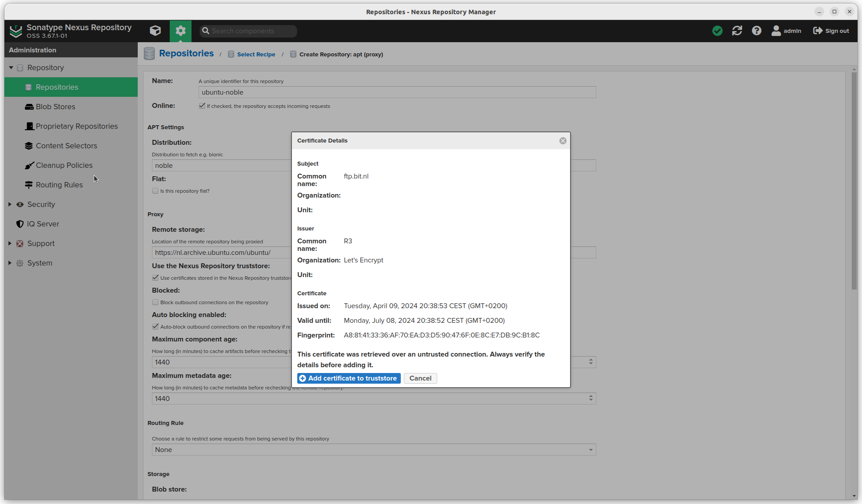Click the certificate fingerprint value
Viewport: 862px width, 504px height.
442,335
